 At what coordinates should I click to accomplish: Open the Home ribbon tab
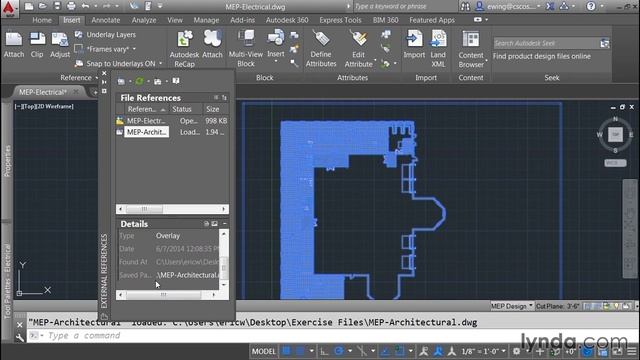(x=42, y=20)
